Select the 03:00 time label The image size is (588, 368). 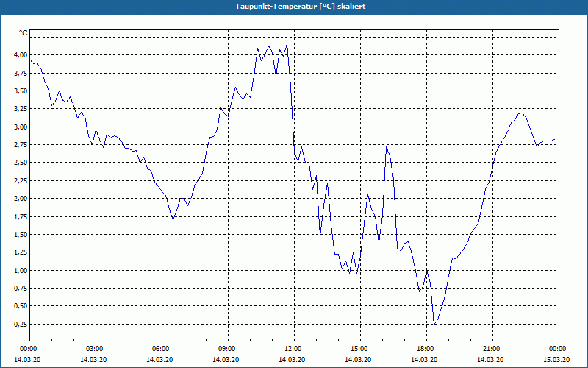coord(96,349)
